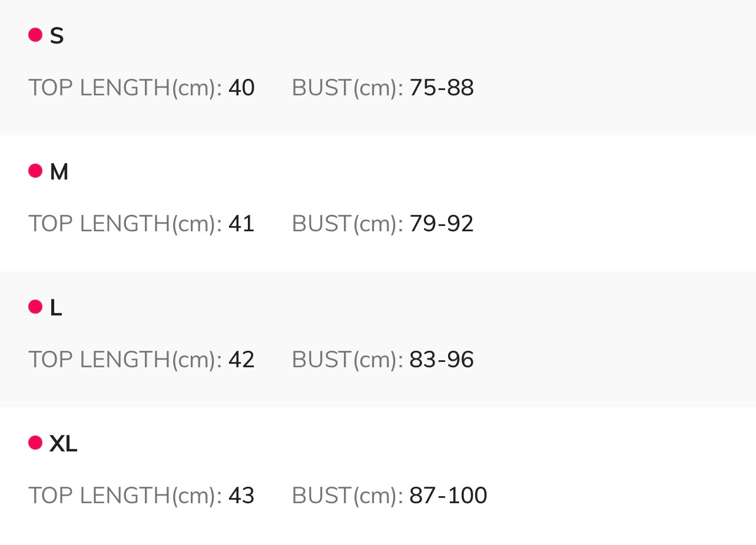
Task: Click the pink dot beside size S
Action: coord(35,35)
